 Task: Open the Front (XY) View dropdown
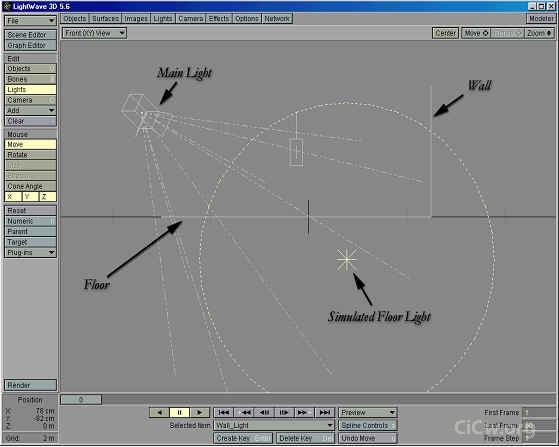[94, 33]
